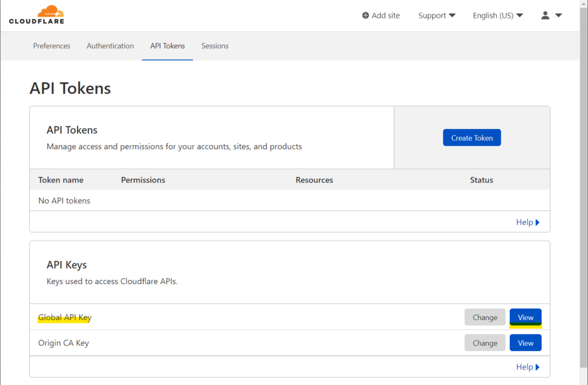The height and width of the screenshot is (385, 588).
Task: Open the user account profile icon
Action: 546,15
